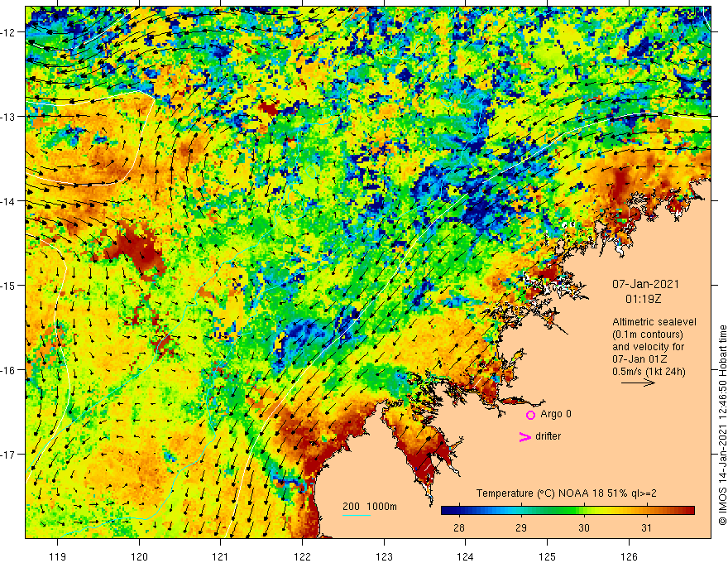Click the latitude axis label -16
This screenshot has width=728, height=563.
pyautogui.click(x=8, y=370)
